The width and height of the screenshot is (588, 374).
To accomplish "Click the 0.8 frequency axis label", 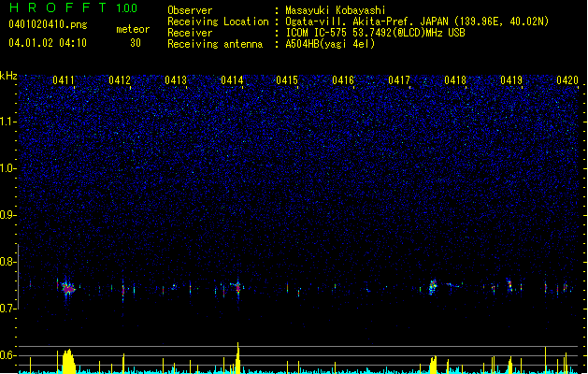I will point(8,262).
